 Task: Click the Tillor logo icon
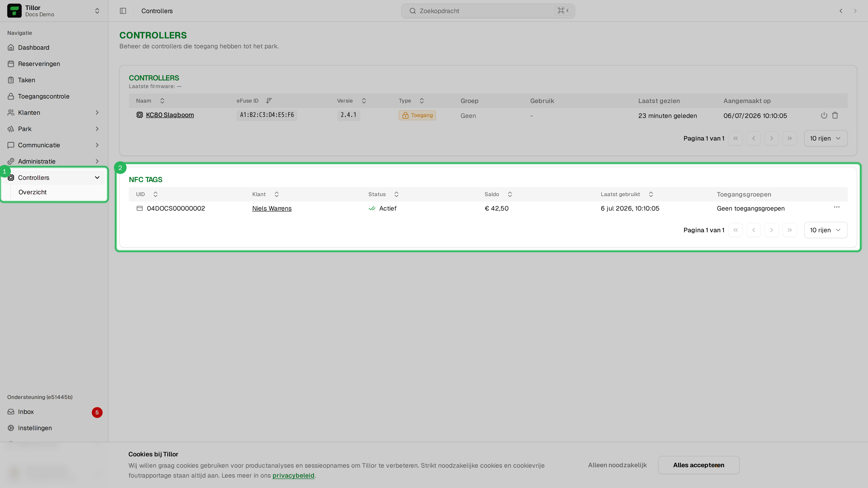[x=14, y=11]
